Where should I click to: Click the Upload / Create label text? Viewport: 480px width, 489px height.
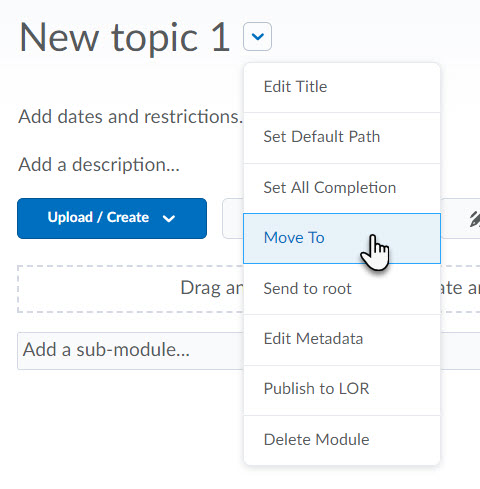[x=98, y=218]
